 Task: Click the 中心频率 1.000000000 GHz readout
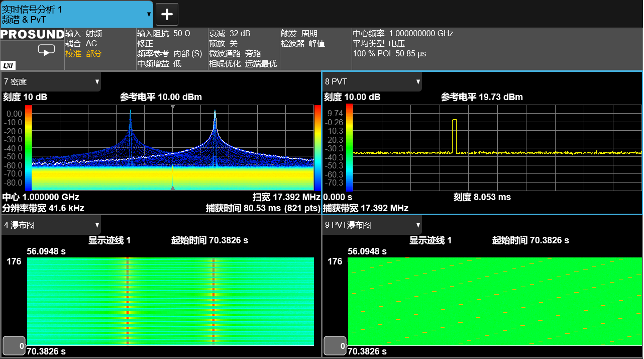click(403, 34)
